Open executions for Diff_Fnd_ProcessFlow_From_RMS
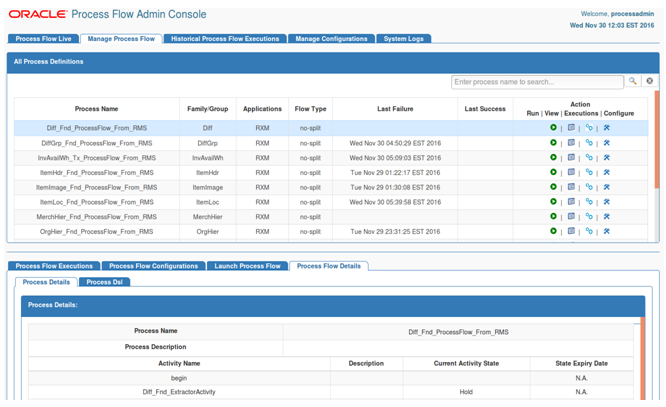Image resolution: width=666 pixels, height=407 pixels. click(589, 127)
